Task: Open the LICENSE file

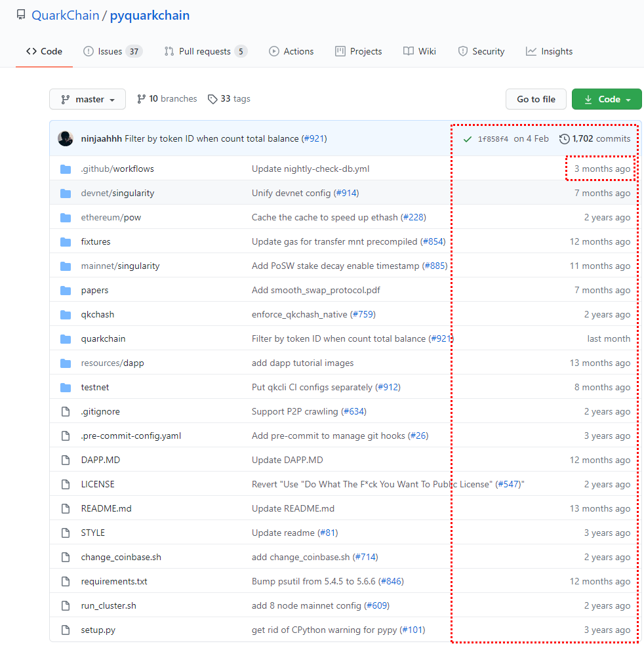Action: pyautogui.click(x=98, y=484)
